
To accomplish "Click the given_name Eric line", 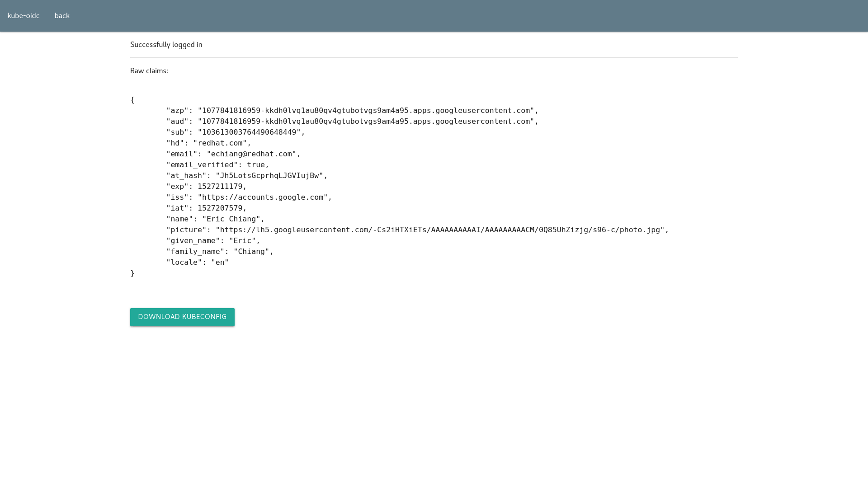I will (213, 241).
